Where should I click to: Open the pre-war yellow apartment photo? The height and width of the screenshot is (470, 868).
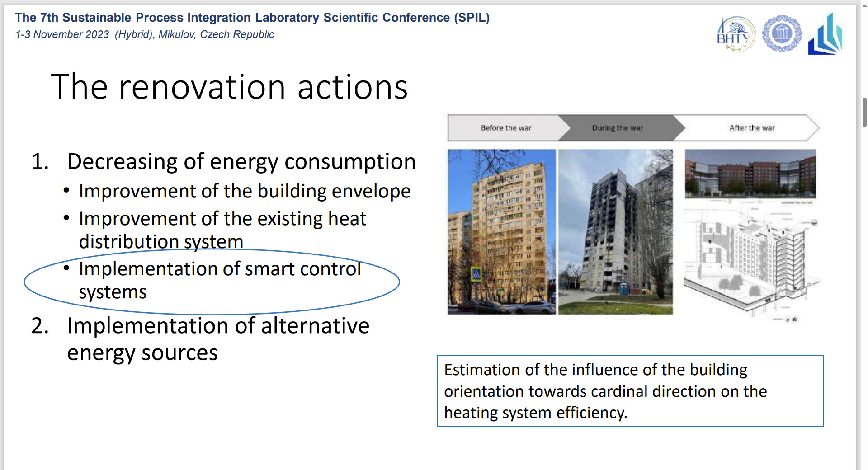(502, 232)
